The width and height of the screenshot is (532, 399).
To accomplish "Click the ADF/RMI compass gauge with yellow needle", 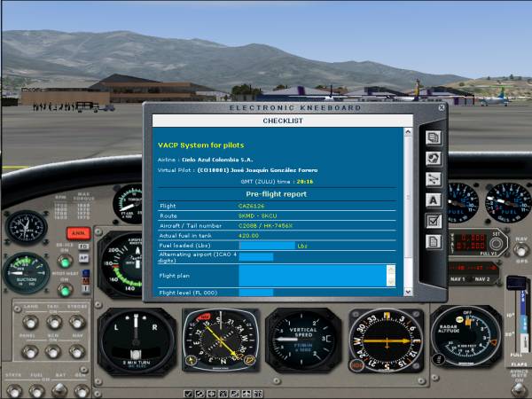I will point(221,340).
